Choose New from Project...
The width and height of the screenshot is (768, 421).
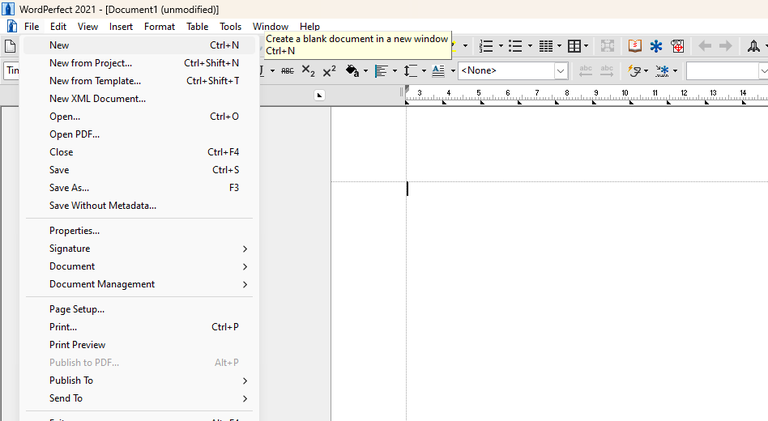tap(139, 63)
